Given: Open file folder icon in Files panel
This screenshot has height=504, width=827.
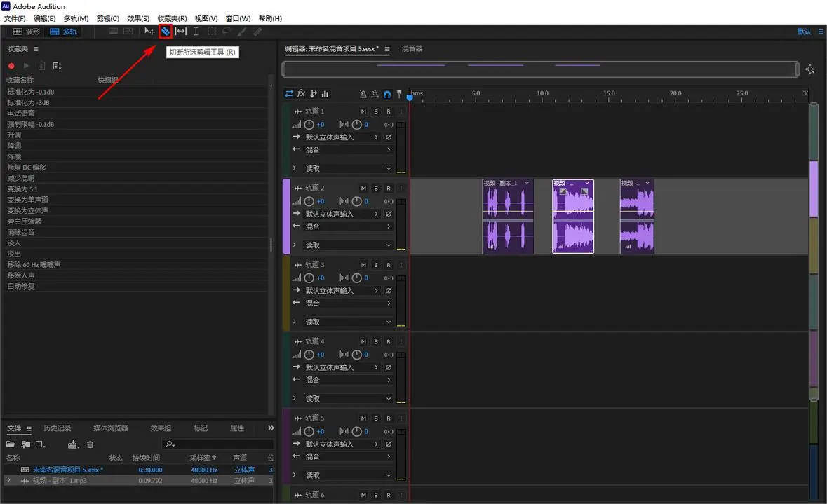Looking at the screenshot, I should [x=10, y=444].
